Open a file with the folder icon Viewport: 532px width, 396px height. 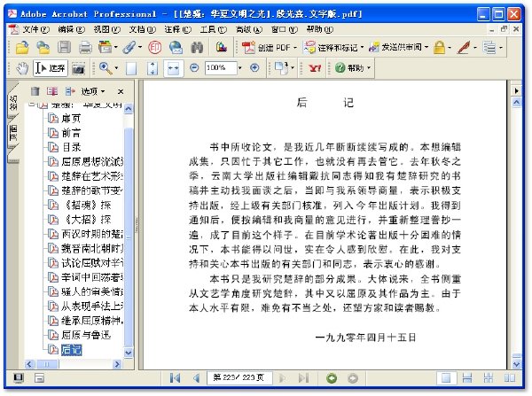[x=22, y=48]
